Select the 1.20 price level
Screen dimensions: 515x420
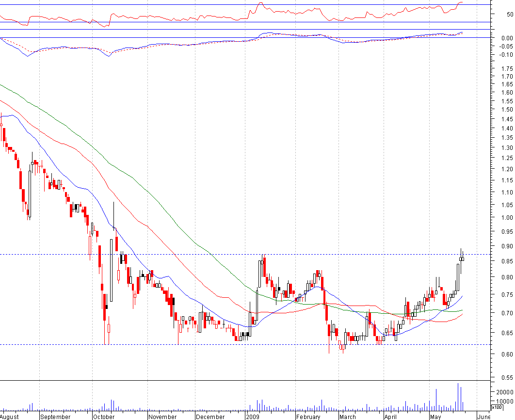(507, 169)
